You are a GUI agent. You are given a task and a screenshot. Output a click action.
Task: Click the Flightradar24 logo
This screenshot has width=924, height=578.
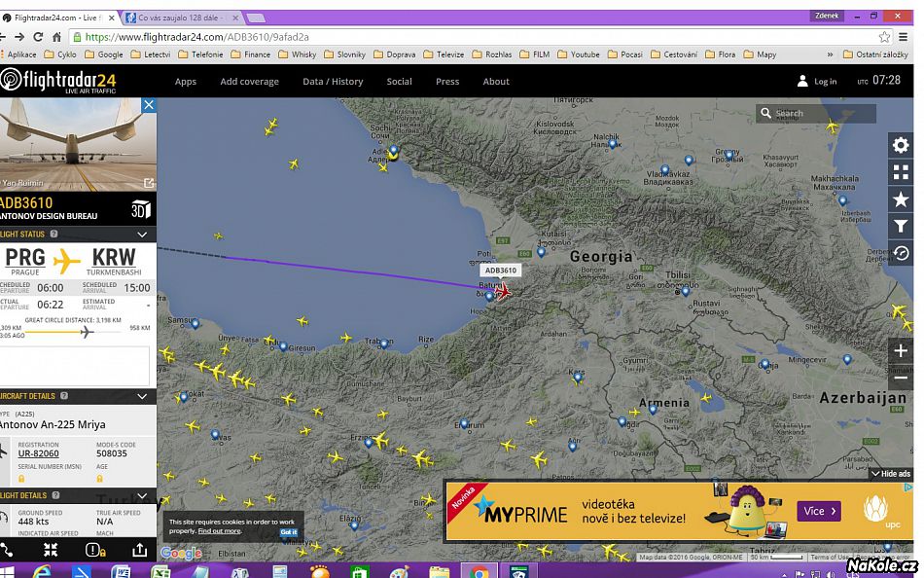coord(59,81)
